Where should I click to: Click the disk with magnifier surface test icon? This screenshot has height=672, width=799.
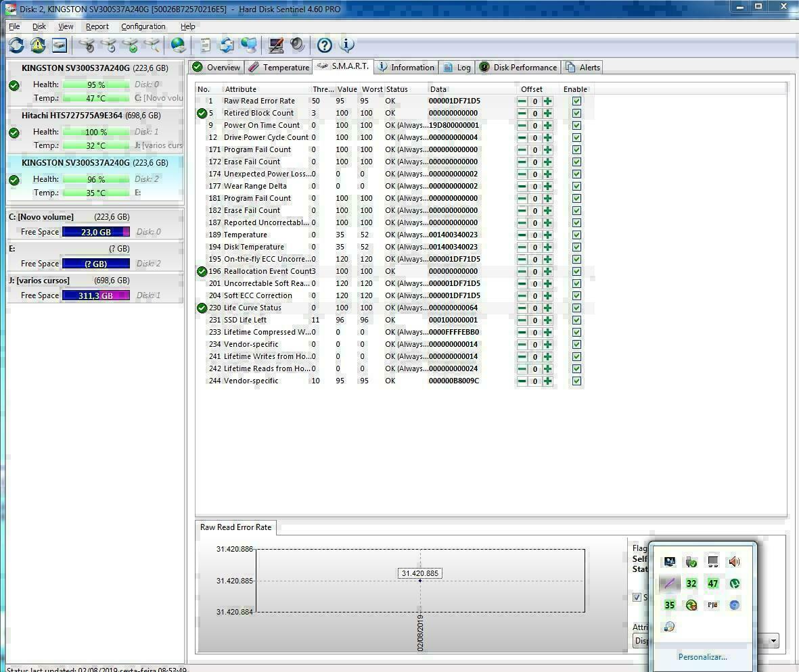click(152, 45)
